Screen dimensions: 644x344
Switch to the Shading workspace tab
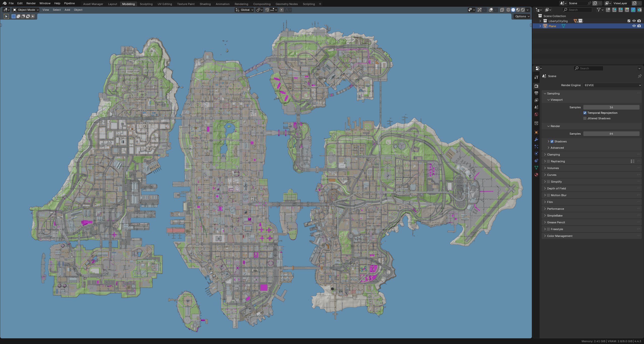click(205, 4)
